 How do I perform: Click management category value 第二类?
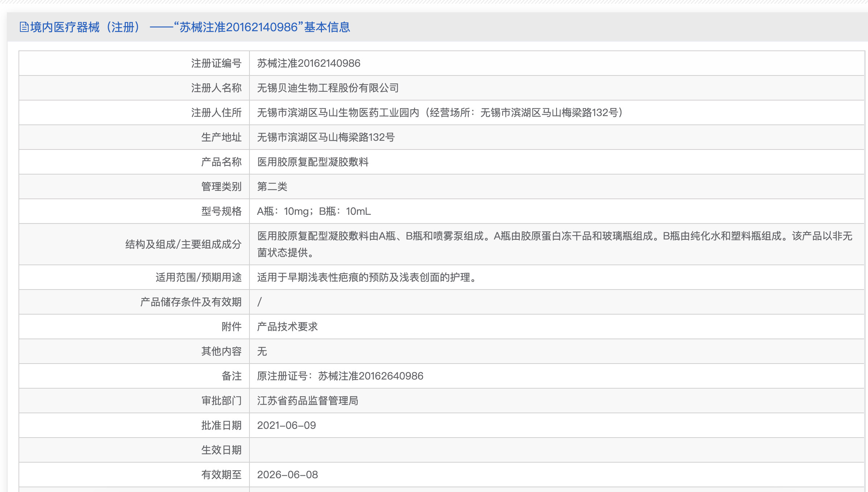272,187
